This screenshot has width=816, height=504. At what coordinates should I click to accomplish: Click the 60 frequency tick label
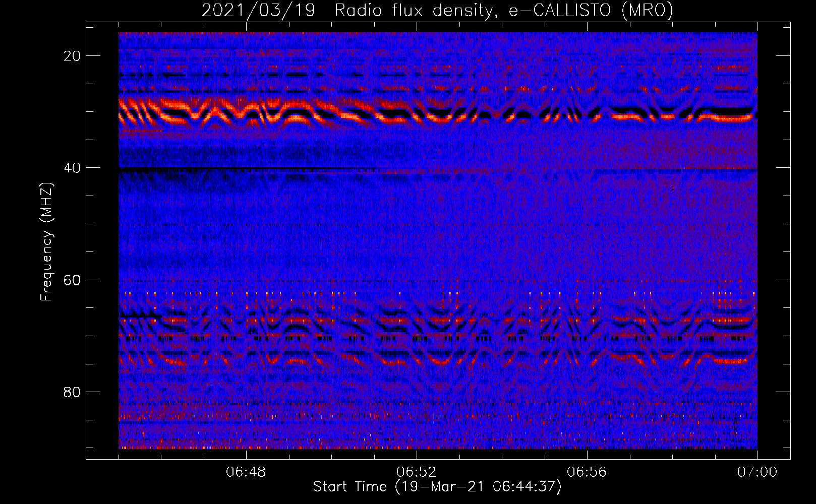[72, 280]
